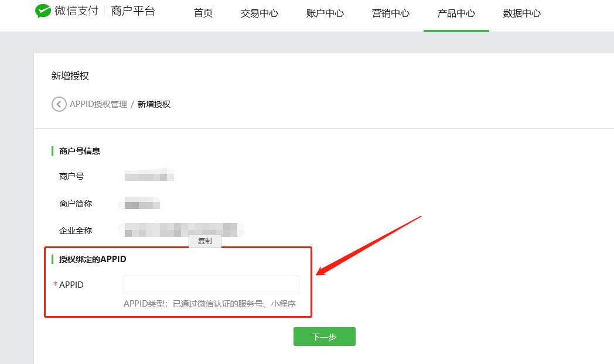
Task: Click the 商户简称 label
Action: (76, 204)
